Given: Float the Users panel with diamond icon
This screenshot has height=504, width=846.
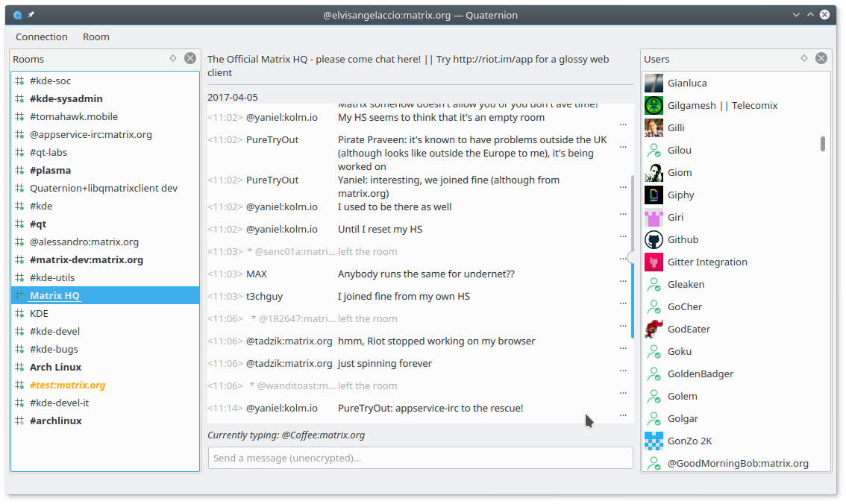Looking at the screenshot, I should (x=804, y=58).
